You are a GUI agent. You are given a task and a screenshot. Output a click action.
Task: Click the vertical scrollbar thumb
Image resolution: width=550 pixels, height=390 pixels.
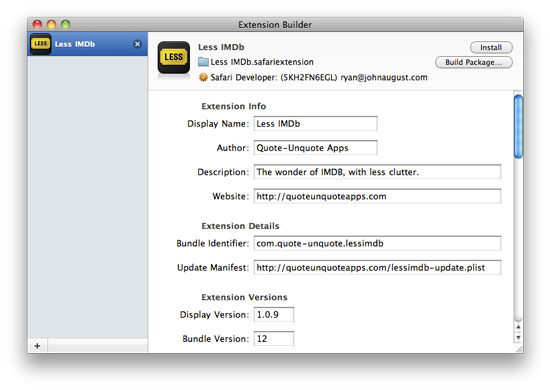(x=518, y=127)
